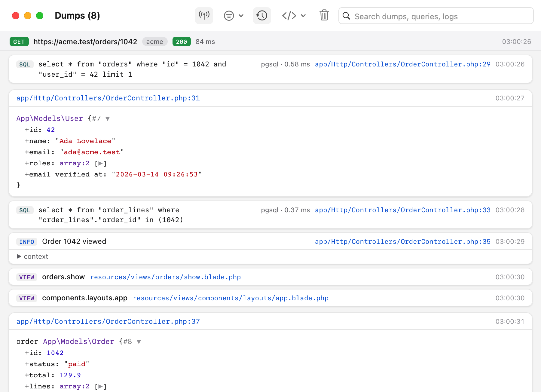This screenshot has height=392, width=541.
Task: Select the "Order 1042 viewed" log message
Action: [74, 241]
